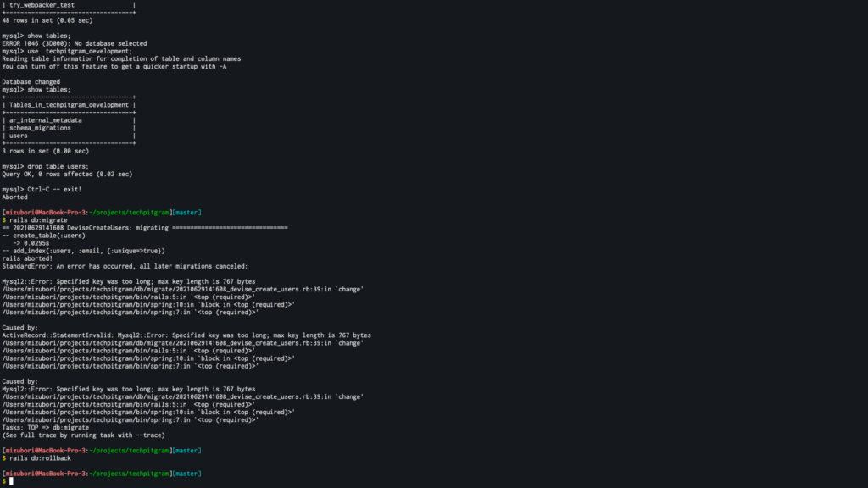Click the Tables_in_techpitgram_development header

(x=69, y=104)
